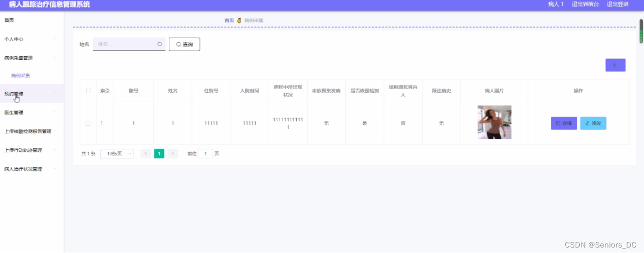Open the 10条/页 page size dropdown

point(117,154)
